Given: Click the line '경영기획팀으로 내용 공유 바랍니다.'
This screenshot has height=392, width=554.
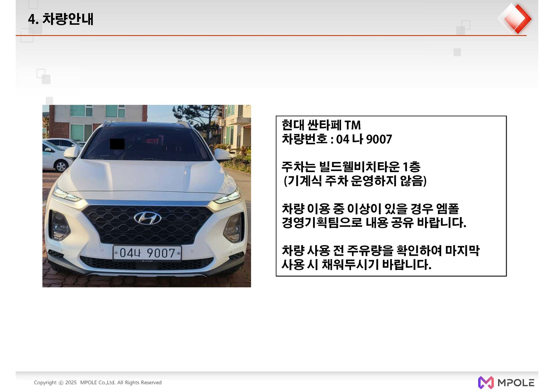Looking at the screenshot, I should point(374,223).
